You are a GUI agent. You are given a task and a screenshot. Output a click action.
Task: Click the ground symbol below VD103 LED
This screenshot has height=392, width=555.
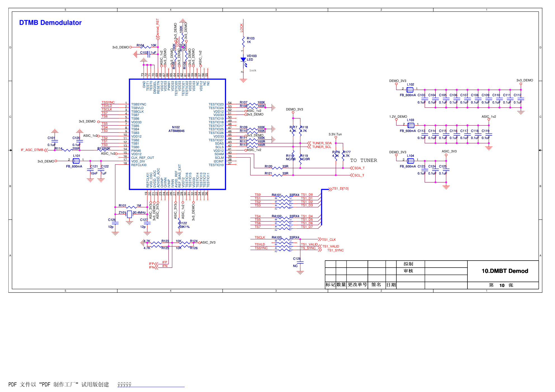(x=243, y=81)
